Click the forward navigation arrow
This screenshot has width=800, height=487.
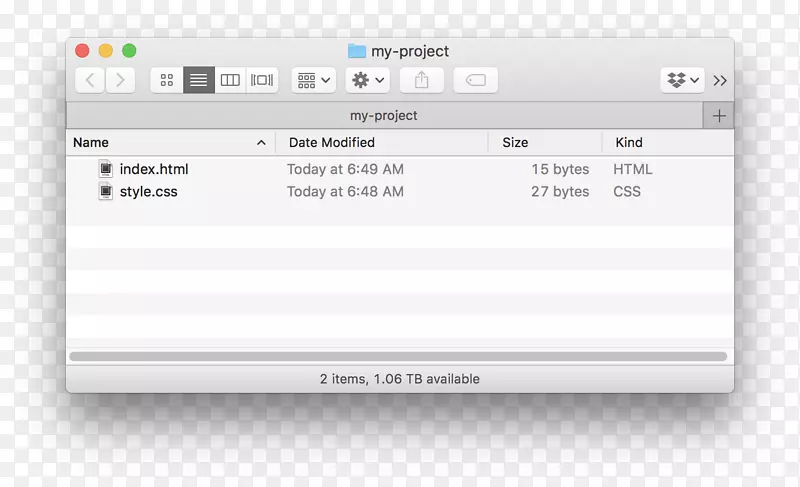pos(120,80)
